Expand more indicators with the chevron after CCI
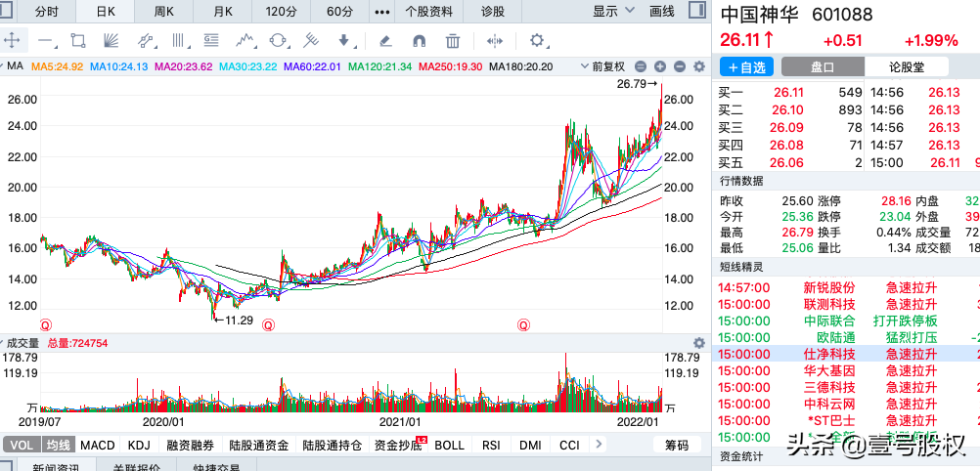Viewport: 980px width, 471px height. click(599, 445)
